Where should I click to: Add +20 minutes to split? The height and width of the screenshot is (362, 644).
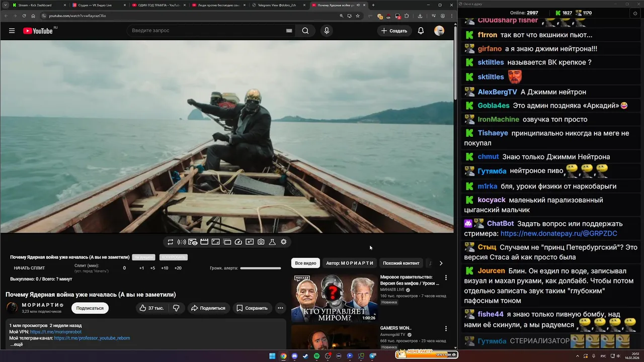point(178,268)
